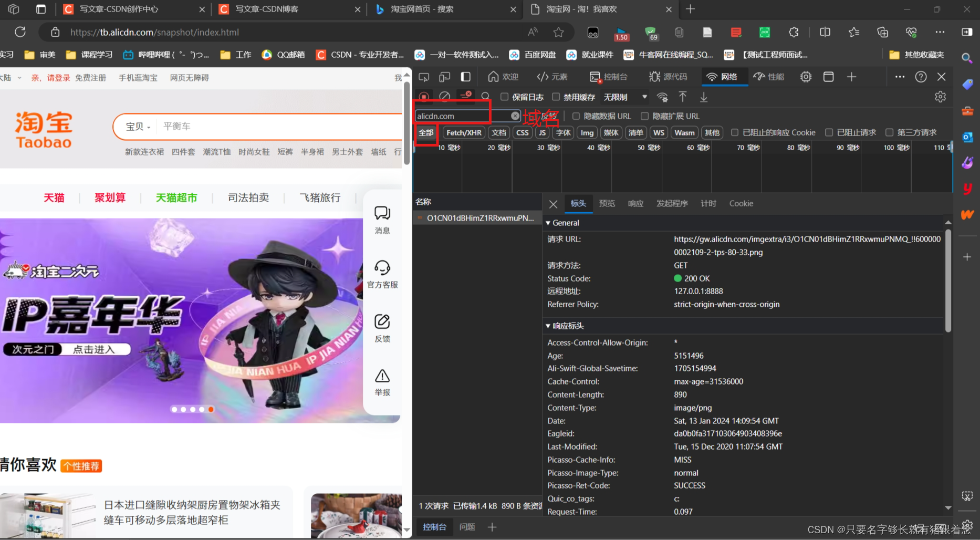Check 已阻止请求 checkbox
Screen dimensions: 980x540
point(829,132)
